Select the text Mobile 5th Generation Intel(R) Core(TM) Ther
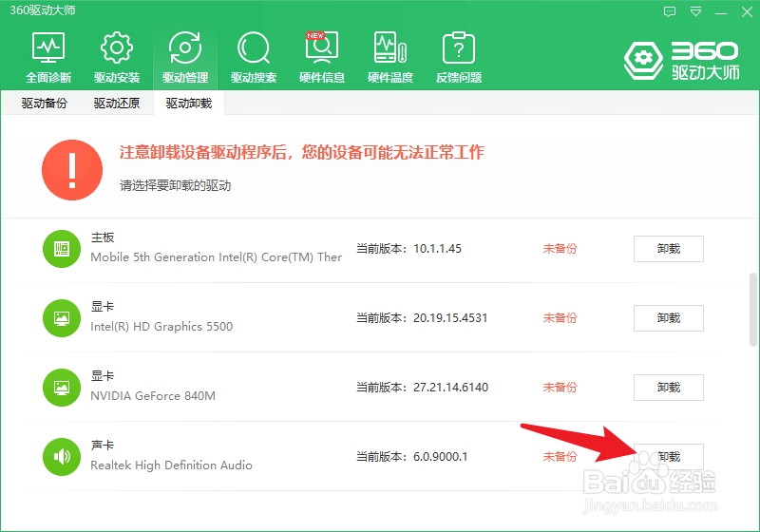 [x=217, y=257]
